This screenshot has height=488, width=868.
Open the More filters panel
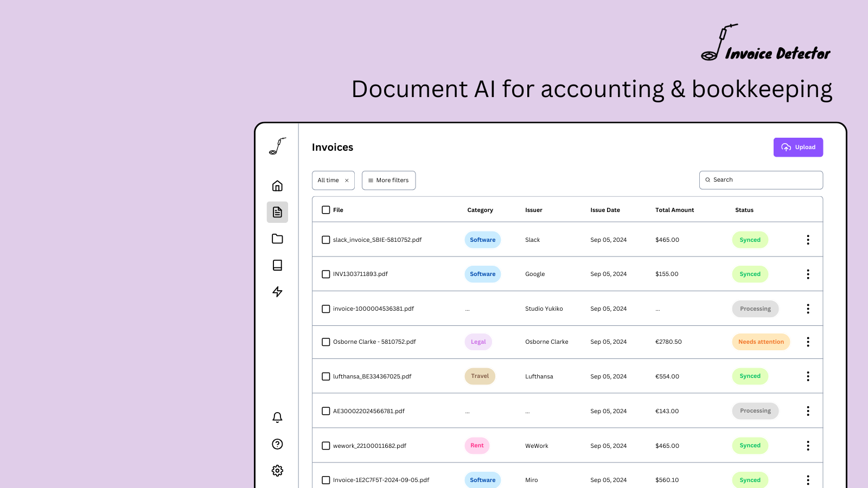[x=388, y=180]
